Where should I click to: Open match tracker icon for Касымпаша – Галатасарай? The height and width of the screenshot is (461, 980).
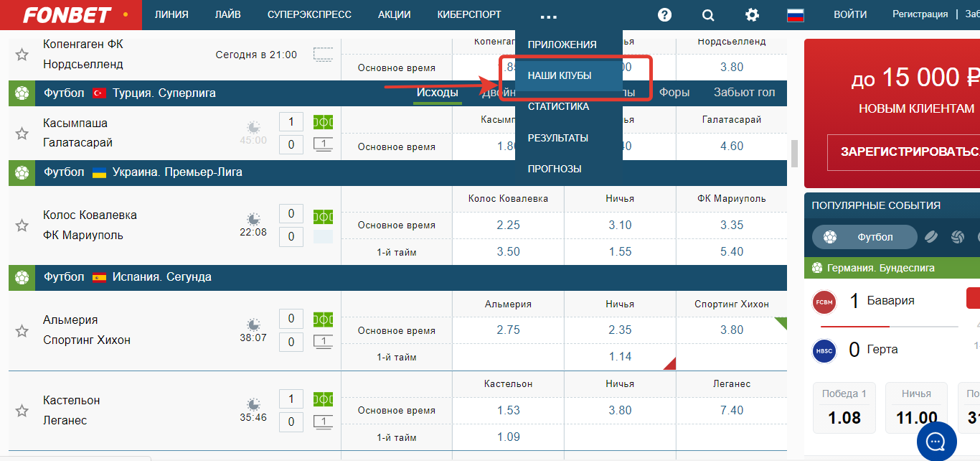324,122
